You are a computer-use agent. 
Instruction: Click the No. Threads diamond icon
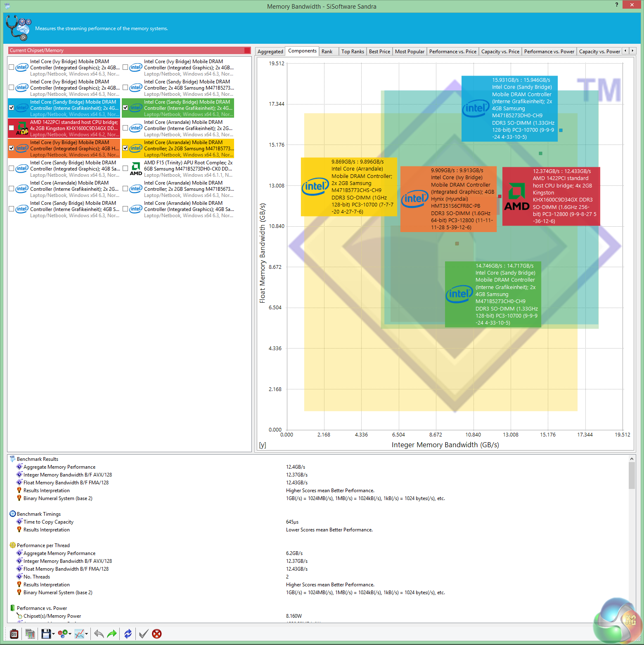pyautogui.click(x=19, y=576)
